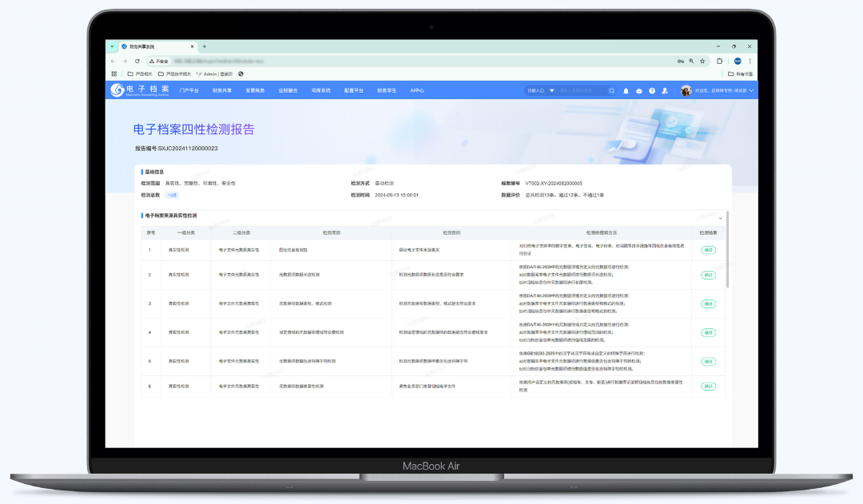Switch to the AI中心 menu
This screenshot has width=863, height=504.
point(417,91)
